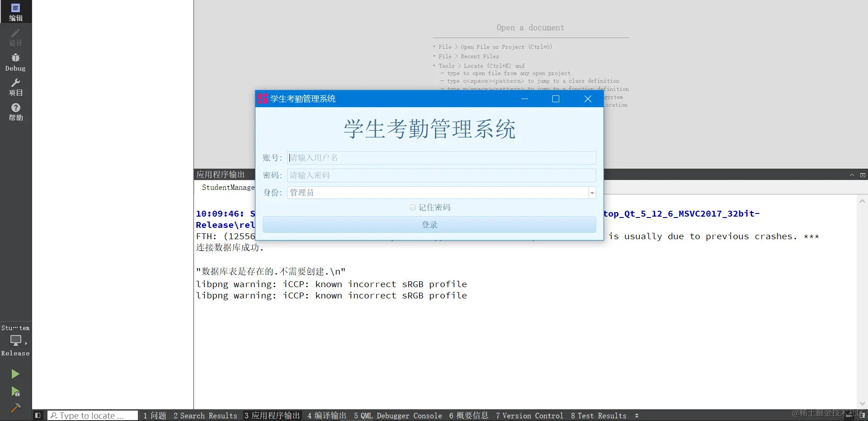
Task: Select the 3 应用程序输出 pane tab
Action: (x=272, y=415)
